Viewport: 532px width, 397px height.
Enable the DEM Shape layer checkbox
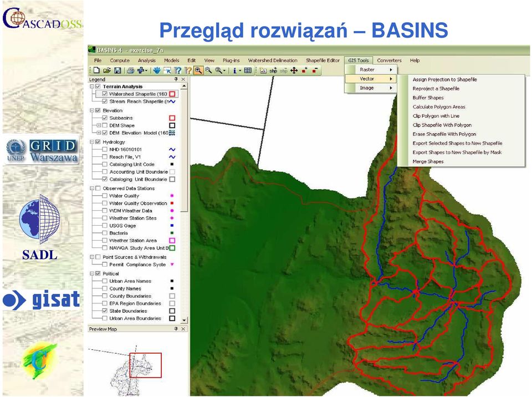(105, 125)
